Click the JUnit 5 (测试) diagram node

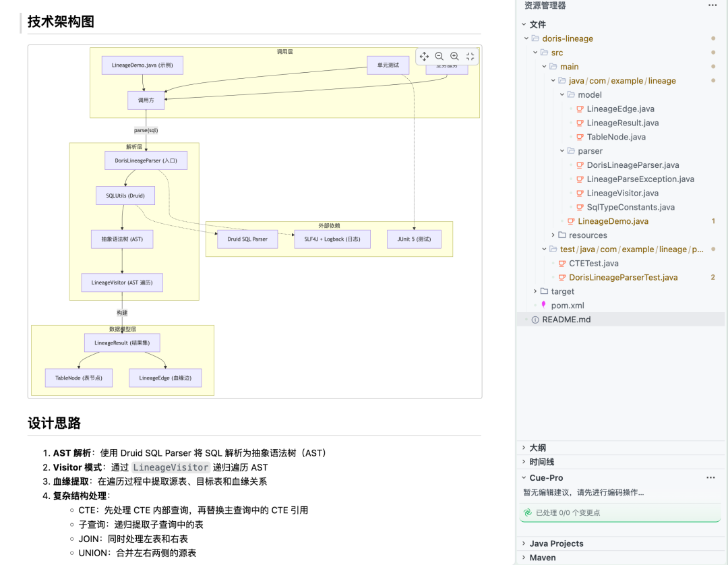point(414,239)
